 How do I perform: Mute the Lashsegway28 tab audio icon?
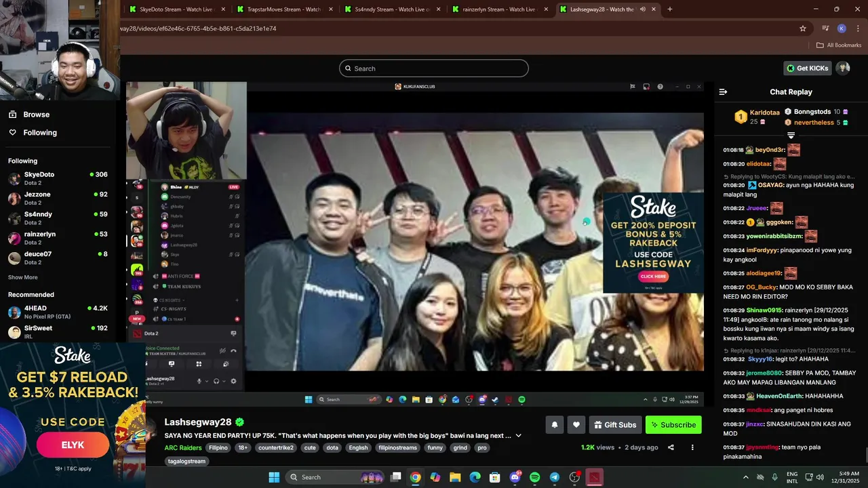(642, 9)
